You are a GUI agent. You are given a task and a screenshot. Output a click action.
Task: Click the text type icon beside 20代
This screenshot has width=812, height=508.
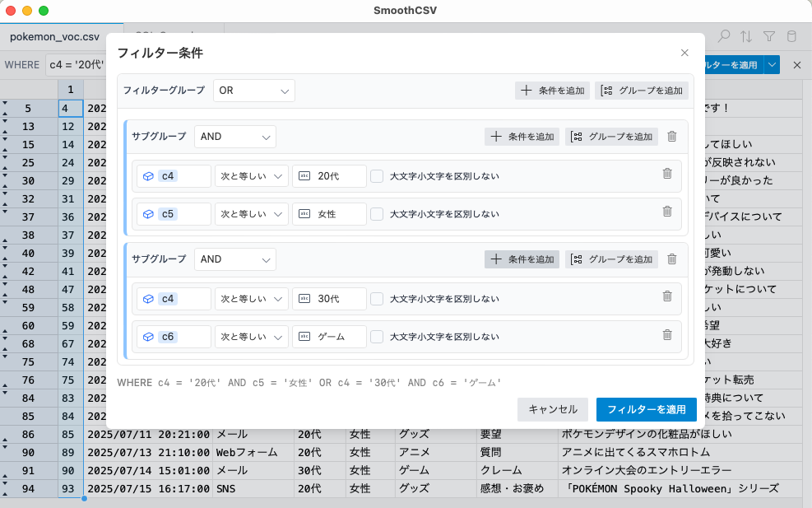click(304, 176)
